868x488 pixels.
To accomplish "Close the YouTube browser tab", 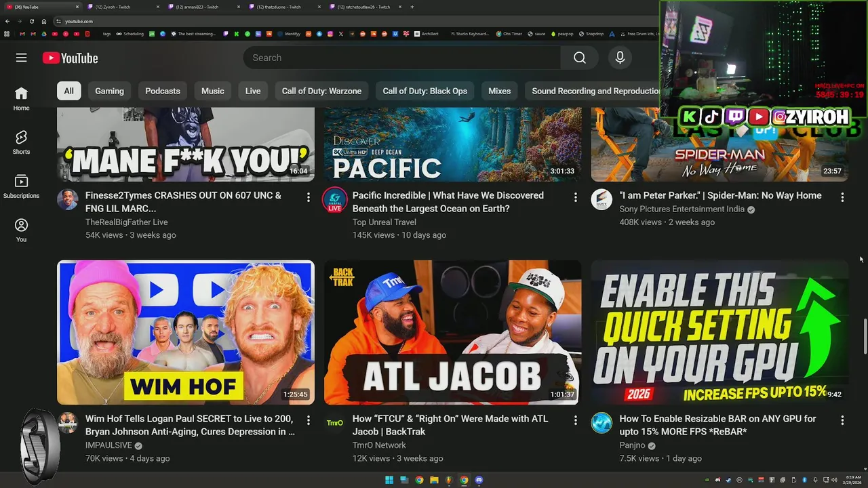I will (x=76, y=7).
